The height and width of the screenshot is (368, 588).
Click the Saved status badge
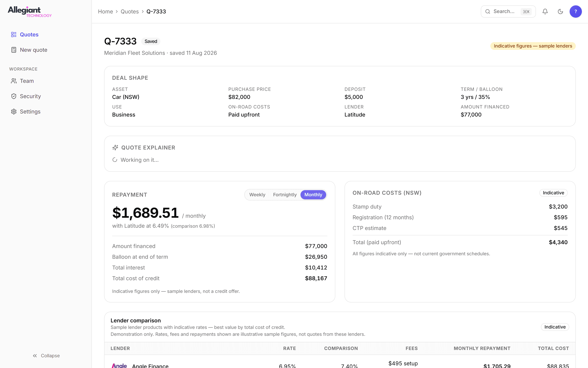151,41
